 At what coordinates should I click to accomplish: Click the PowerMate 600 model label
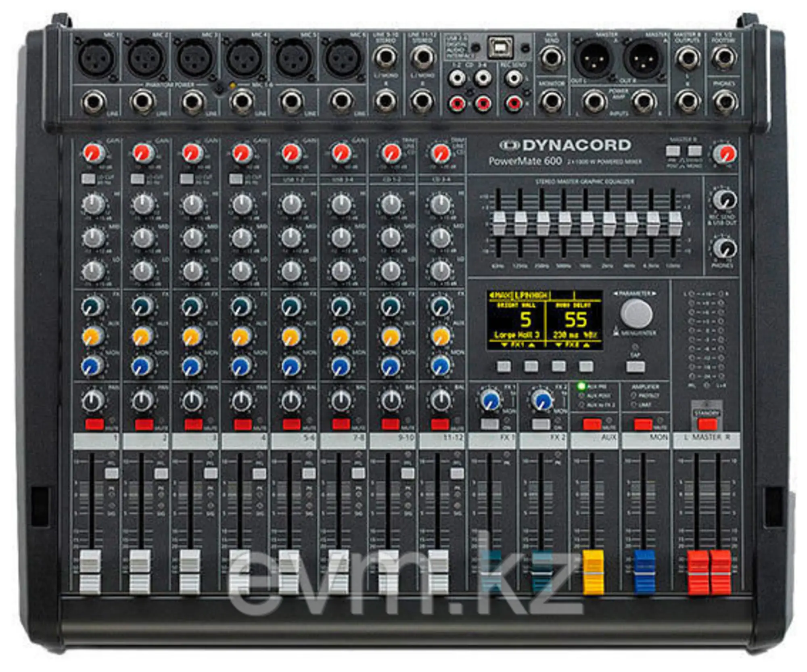pyautogui.click(x=525, y=161)
